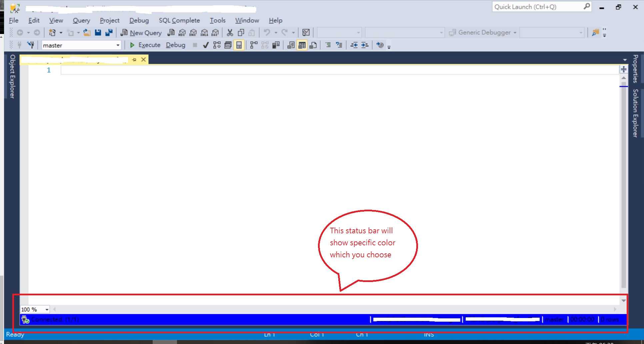Viewport: 644px width, 344px height.
Task: Click the Save All icon
Action: coord(109,33)
